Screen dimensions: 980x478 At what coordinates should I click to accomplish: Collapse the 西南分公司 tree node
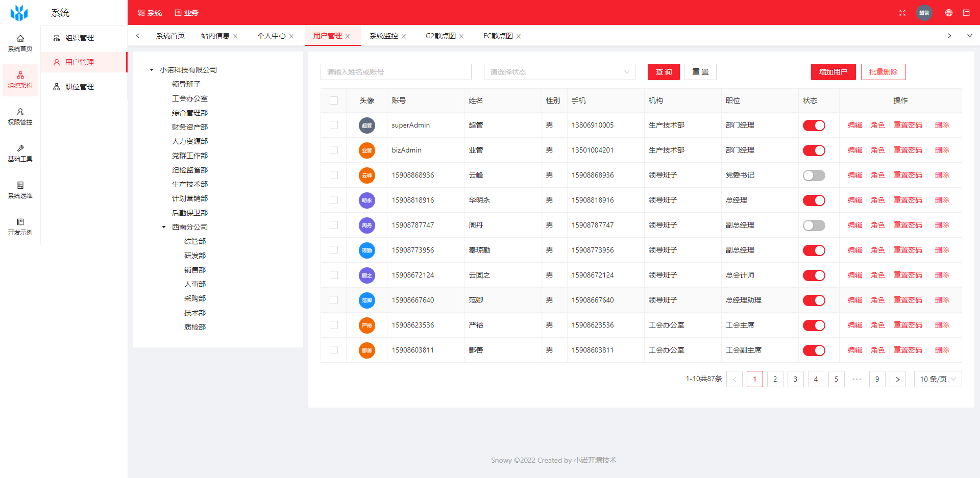(x=163, y=227)
